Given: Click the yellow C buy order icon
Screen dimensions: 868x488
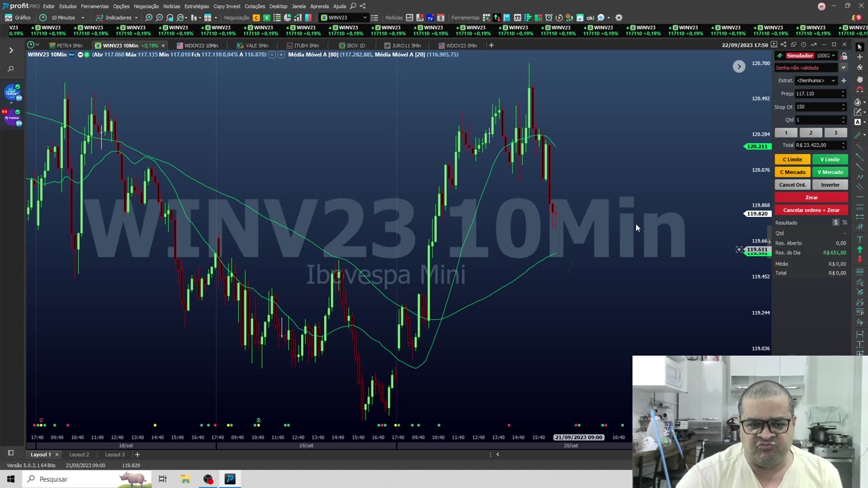Looking at the screenshot, I should (x=256, y=18).
